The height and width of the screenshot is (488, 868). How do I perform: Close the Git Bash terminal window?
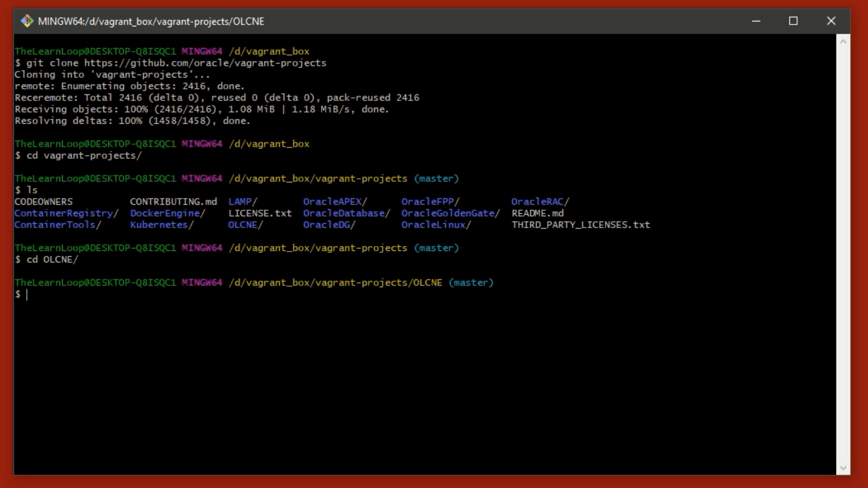(x=831, y=21)
